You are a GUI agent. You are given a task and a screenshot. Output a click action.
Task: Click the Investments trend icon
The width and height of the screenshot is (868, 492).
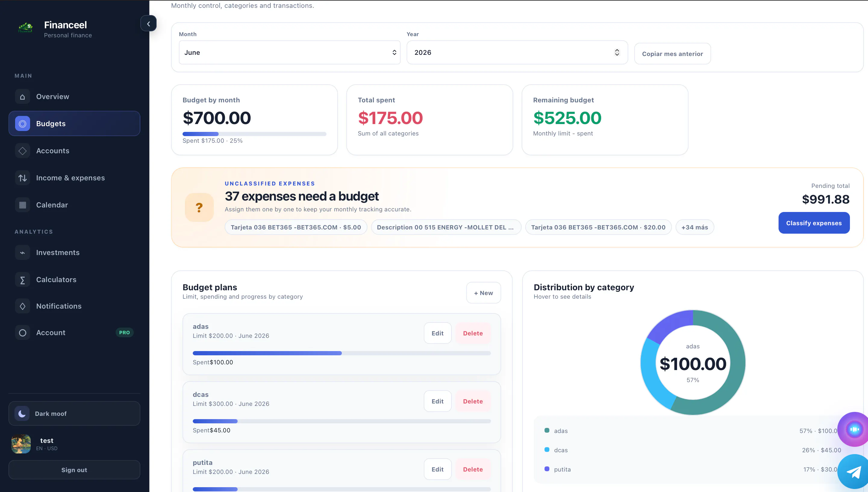[x=23, y=252]
